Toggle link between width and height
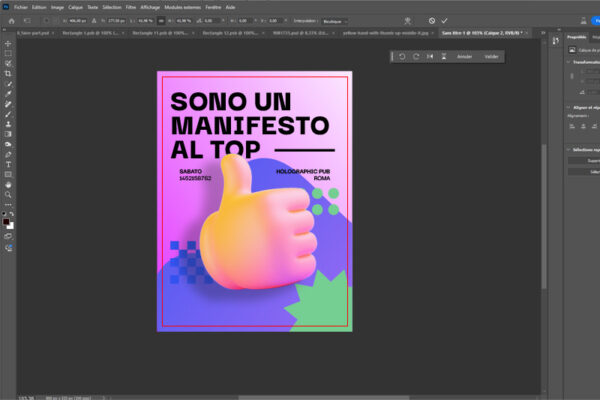This screenshot has width=600, height=400. (x=161, y=20)
